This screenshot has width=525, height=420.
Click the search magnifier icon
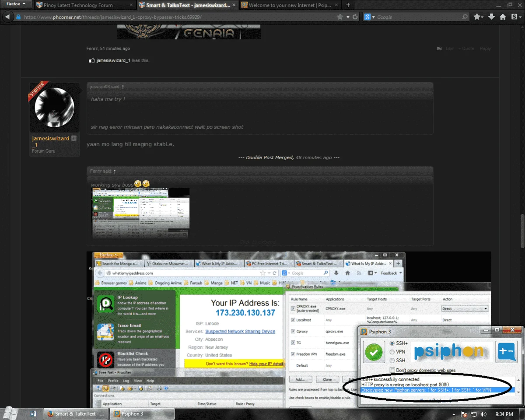tap(465, 17)
